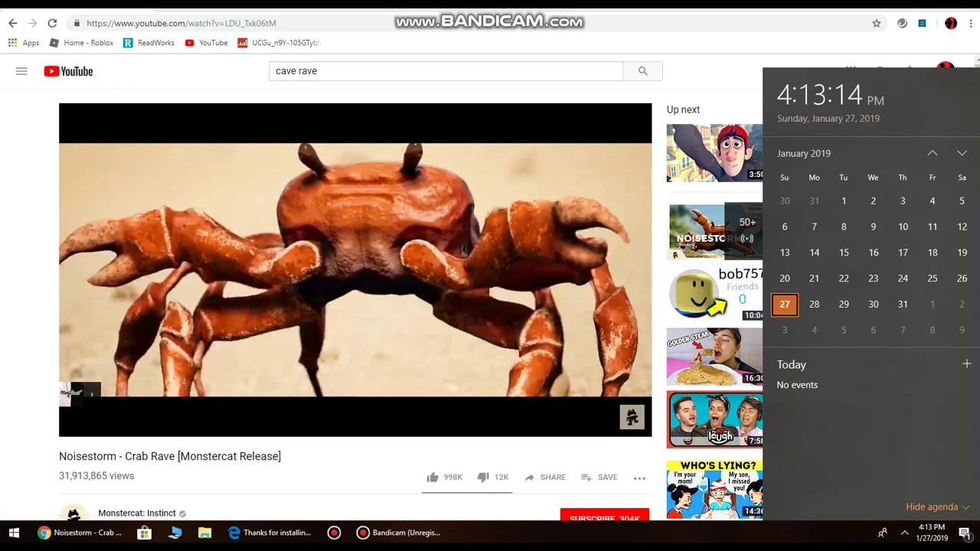Open Microsoft Store taskbar icon
Image resolution: width=980 pixels, height=551 pixels.
pos(144,533)
